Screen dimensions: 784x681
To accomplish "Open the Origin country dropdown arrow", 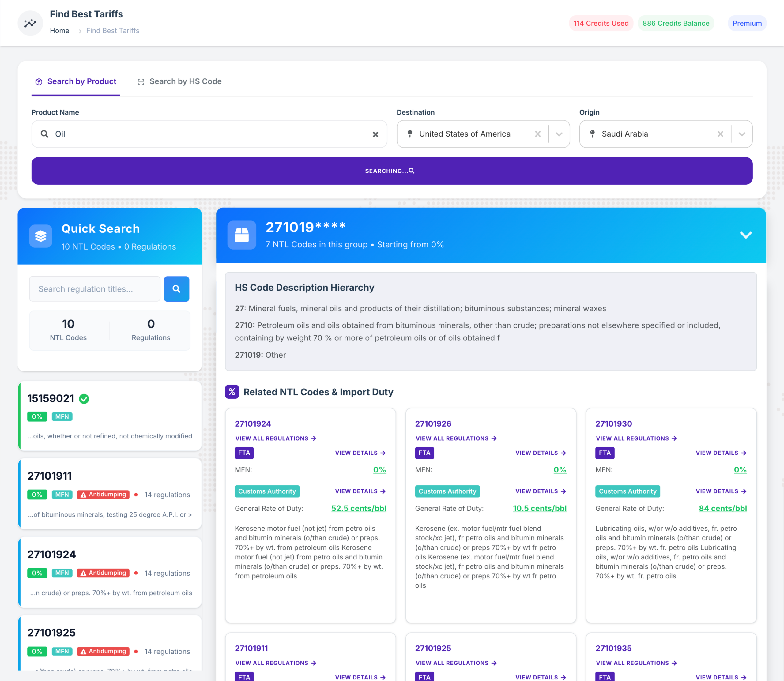I will tap(741, 134).
